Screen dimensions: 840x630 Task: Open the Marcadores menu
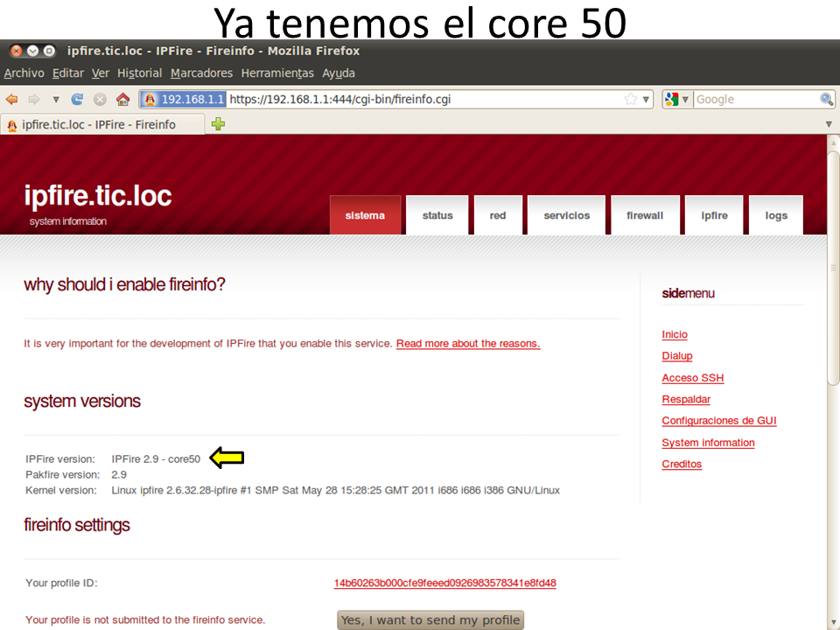pyautogui.click(x=201, y=73)
